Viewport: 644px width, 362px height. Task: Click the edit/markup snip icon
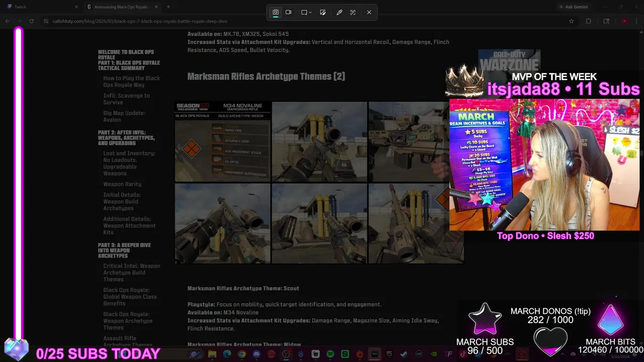323,12
